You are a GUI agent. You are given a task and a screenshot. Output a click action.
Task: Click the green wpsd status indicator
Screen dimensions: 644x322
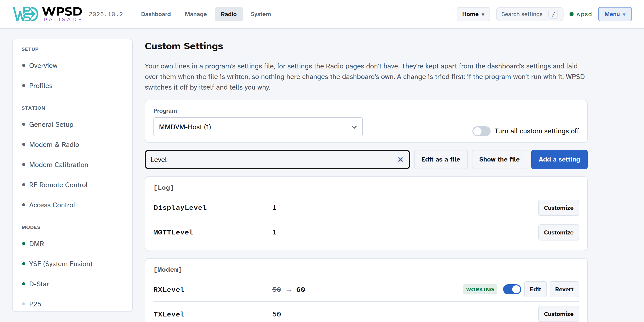(x=581, y=14)
